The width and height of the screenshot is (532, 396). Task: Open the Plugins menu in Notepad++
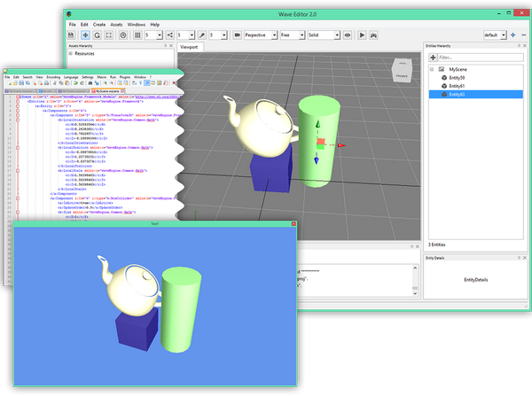[x=125, y=77]
